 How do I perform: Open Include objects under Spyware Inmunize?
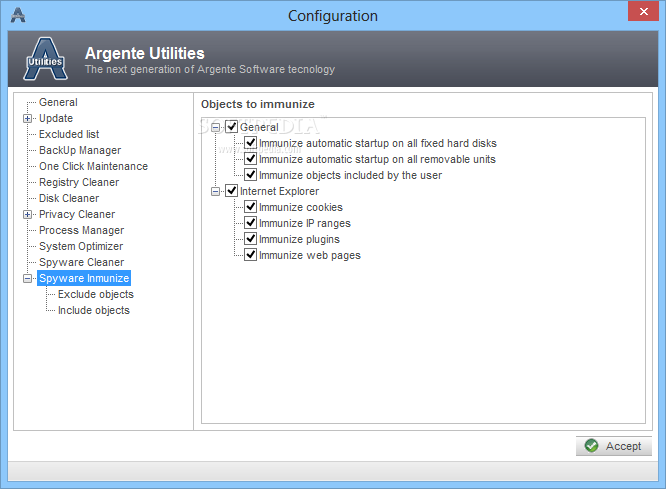94,310
